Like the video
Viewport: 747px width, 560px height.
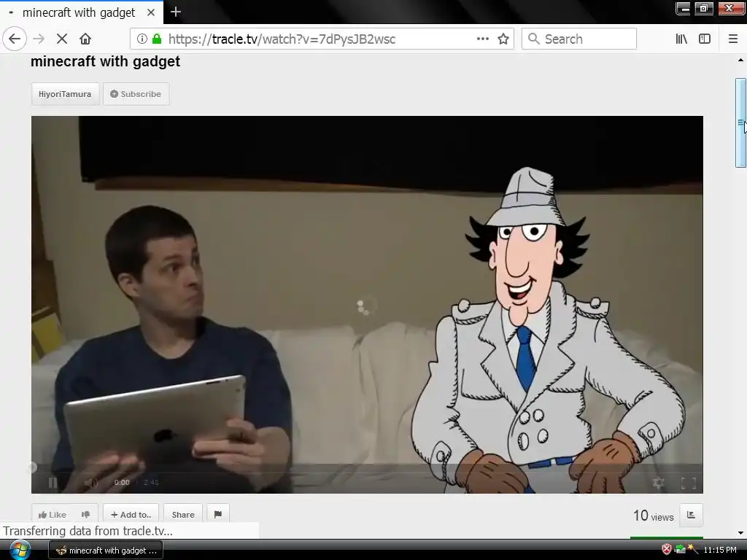pos(53,514)
